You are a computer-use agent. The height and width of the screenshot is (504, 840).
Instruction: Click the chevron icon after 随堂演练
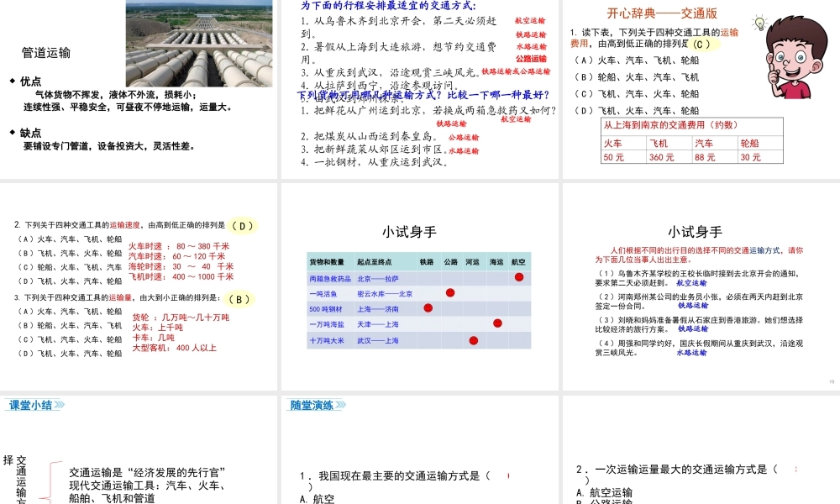(341, 405)
